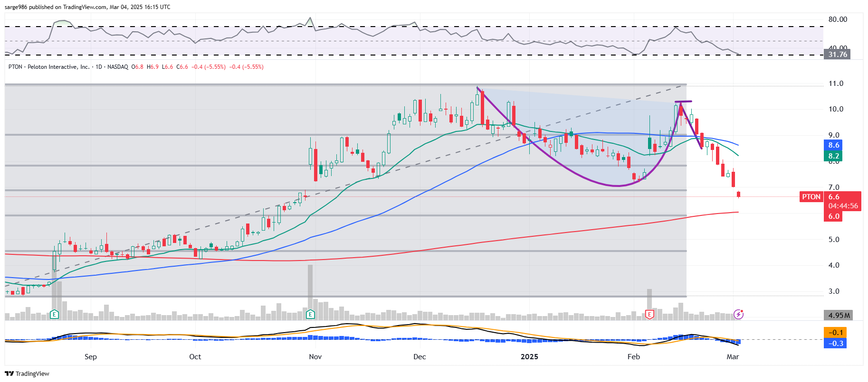This screenshot has height=382, width=868.
Task: Click the 4.95M volume label
Action: coord(839,315)
